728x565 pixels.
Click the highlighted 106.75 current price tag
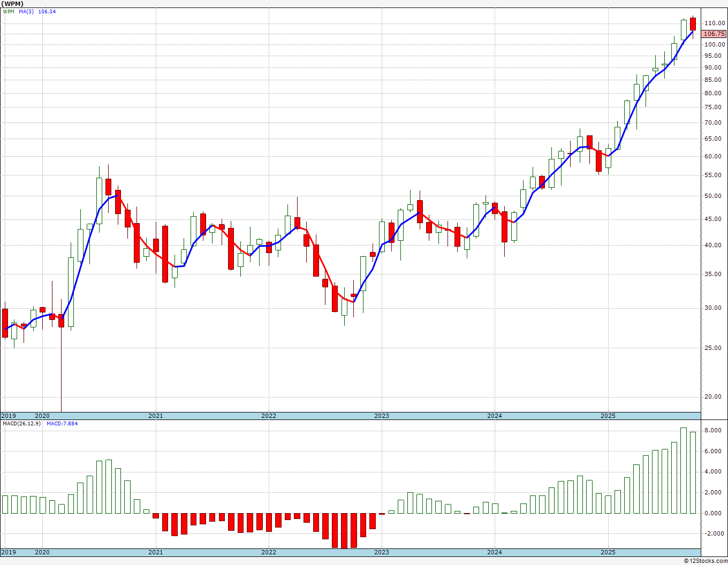pos(714,34)
